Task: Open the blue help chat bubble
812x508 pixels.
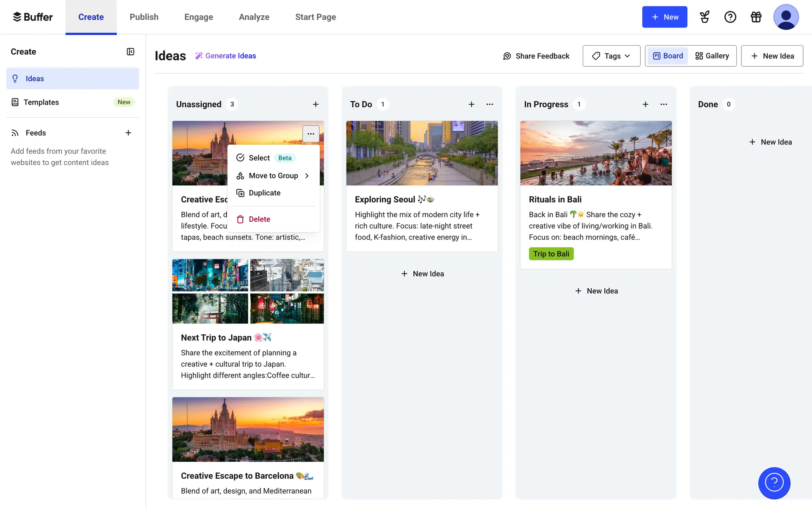Action: coord(774,483)
